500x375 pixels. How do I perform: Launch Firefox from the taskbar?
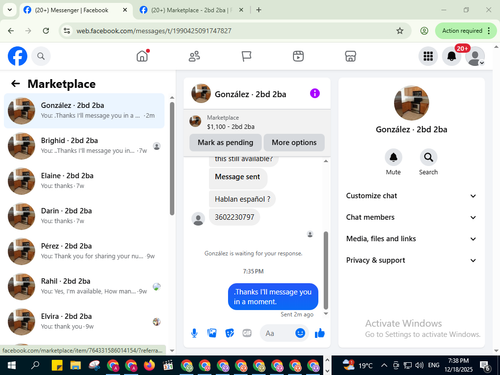149,366
